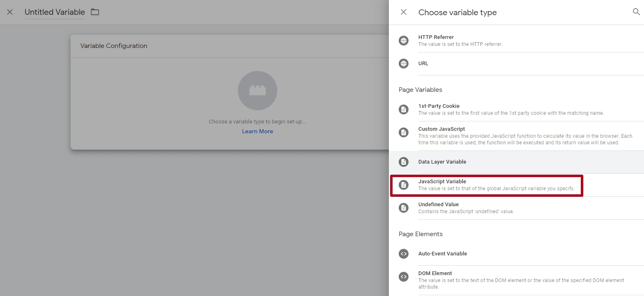Click the HTTP Referrer globe icon

(404, 41)
